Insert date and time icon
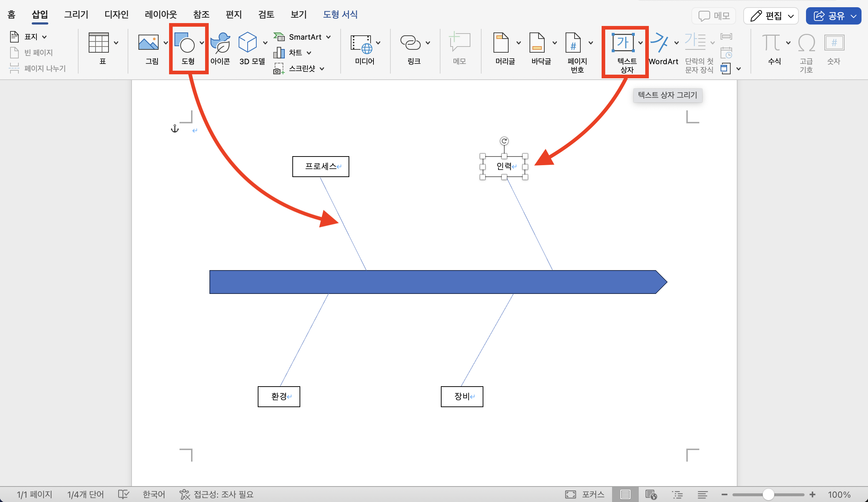 pos(726,53)
